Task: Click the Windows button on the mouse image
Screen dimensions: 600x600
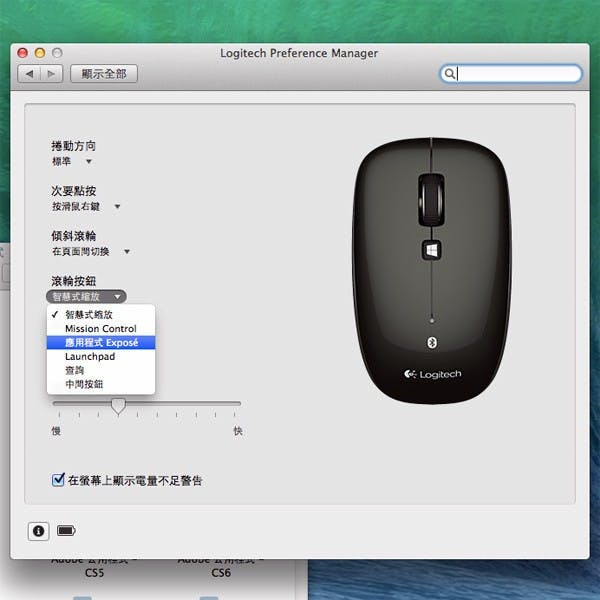Action: coord(432,251)
